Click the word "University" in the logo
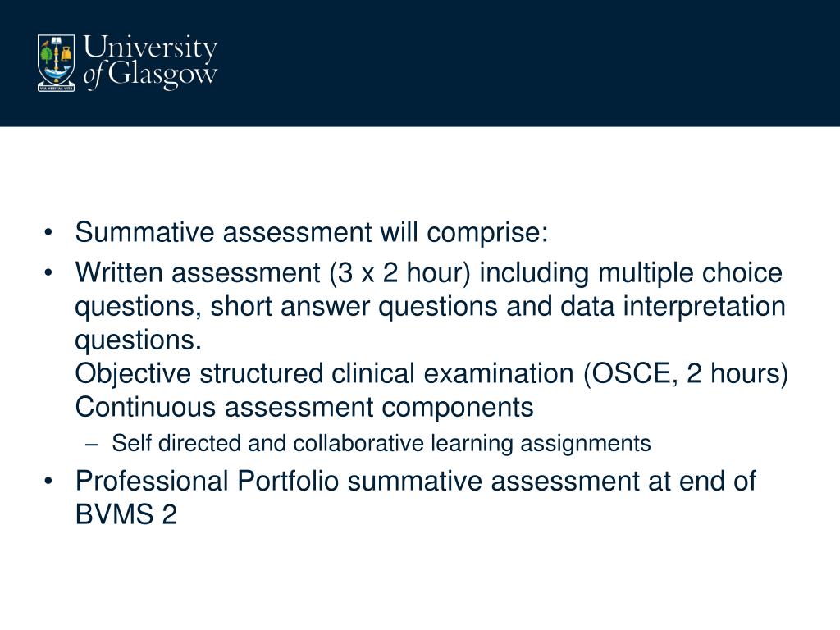This screenshot has height=630, width=840. coord(151,49)
